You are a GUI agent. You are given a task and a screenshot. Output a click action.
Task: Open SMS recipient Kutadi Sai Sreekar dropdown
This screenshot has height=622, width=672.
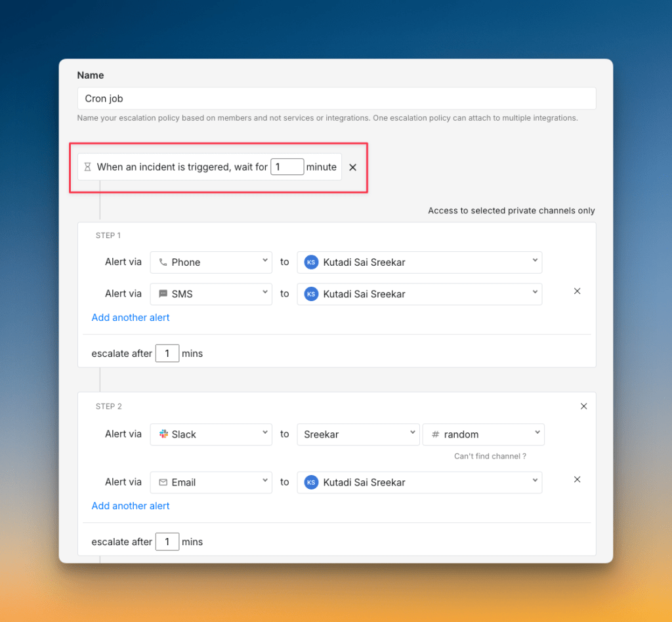coord(419,294)
